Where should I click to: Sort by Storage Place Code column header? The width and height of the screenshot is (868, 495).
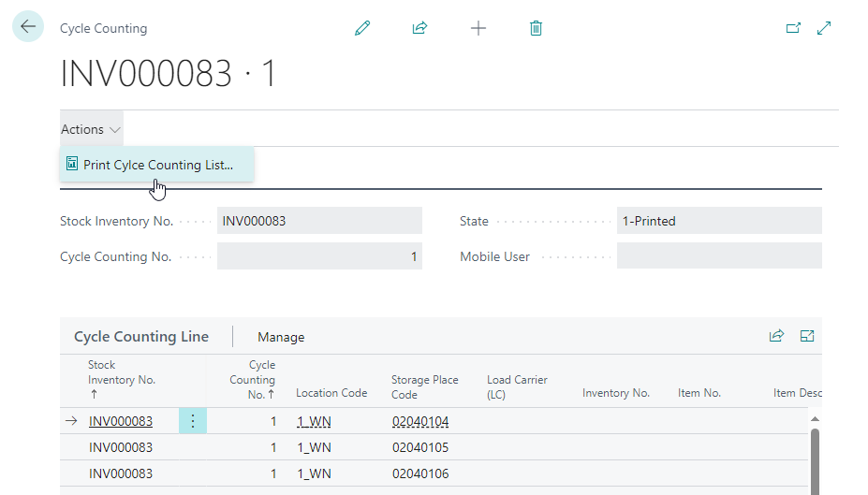424,386
